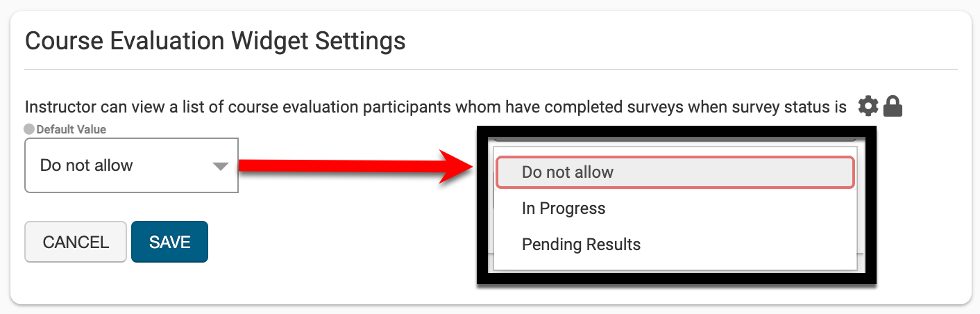Open the gear settings icon
The height and width of the screenshot is (314, 980).
pos(868,107)
